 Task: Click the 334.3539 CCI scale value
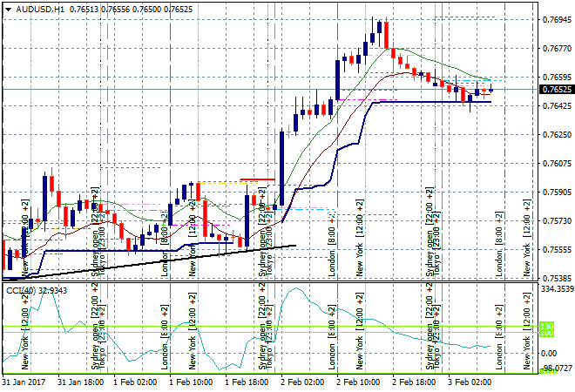557,288
